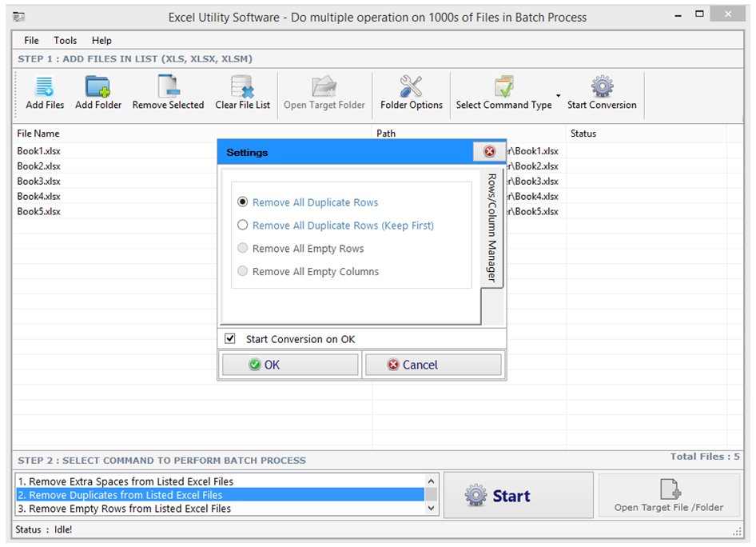
Task: Click the File Name column header
Action: [x=192, y=134]
